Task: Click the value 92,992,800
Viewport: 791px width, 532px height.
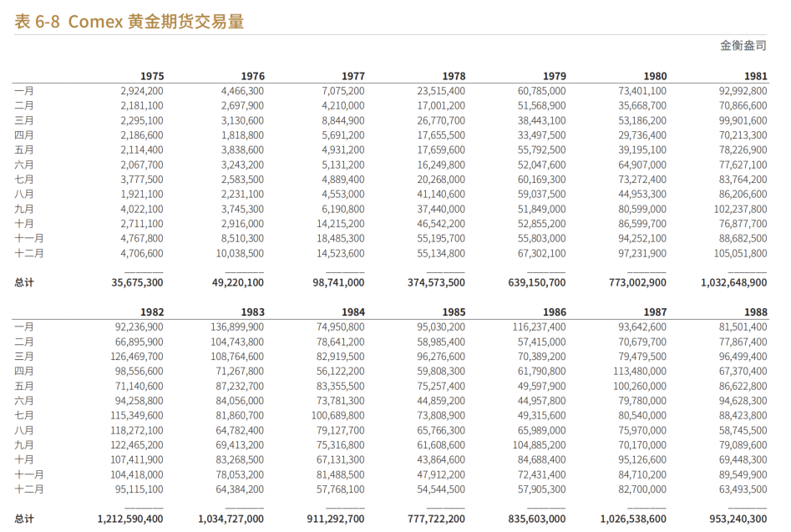Action: pyautogui.click(x=743, y=91)
